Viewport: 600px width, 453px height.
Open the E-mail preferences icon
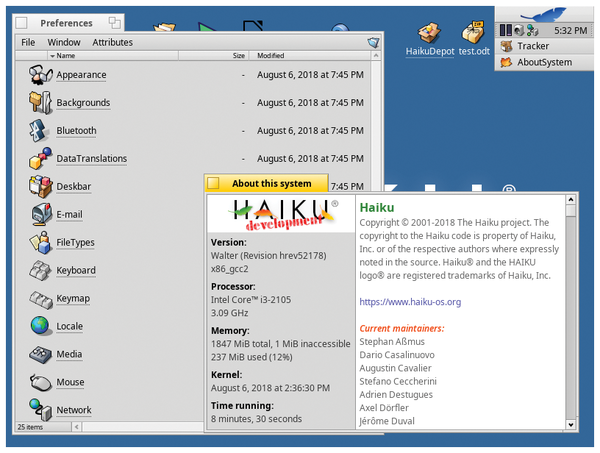[x=41, y=214]
